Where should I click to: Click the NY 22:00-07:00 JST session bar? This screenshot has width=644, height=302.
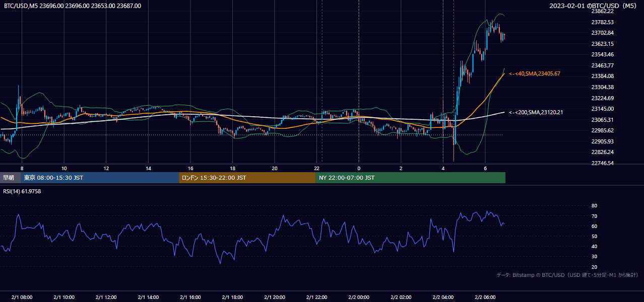[411, 178]
